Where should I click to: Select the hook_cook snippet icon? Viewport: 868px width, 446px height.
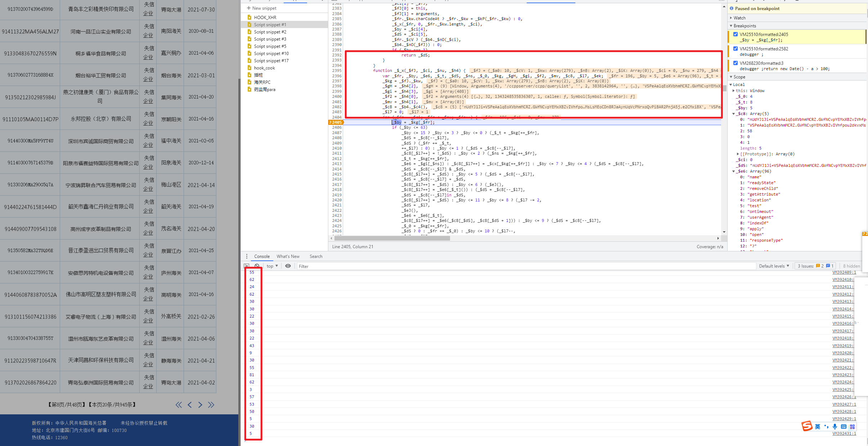pyautogui.click(x=249, y=68)
